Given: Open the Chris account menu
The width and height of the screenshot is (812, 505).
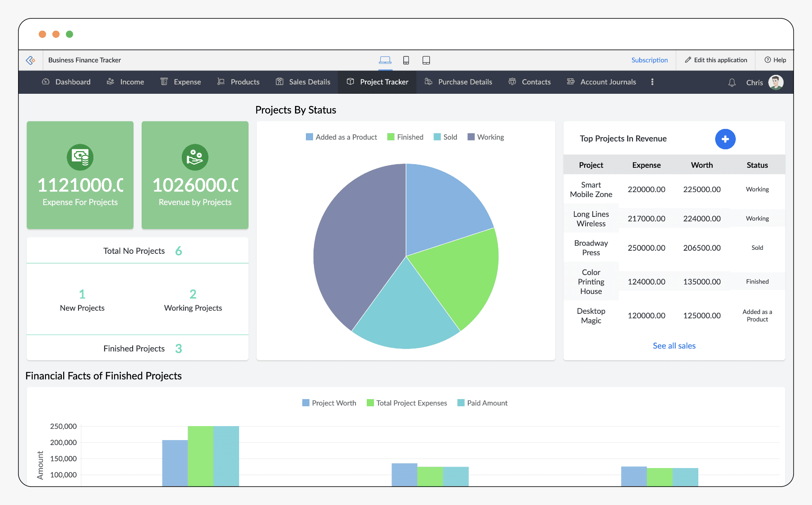Looking at the screenshot, I should (x=762, y=82).
